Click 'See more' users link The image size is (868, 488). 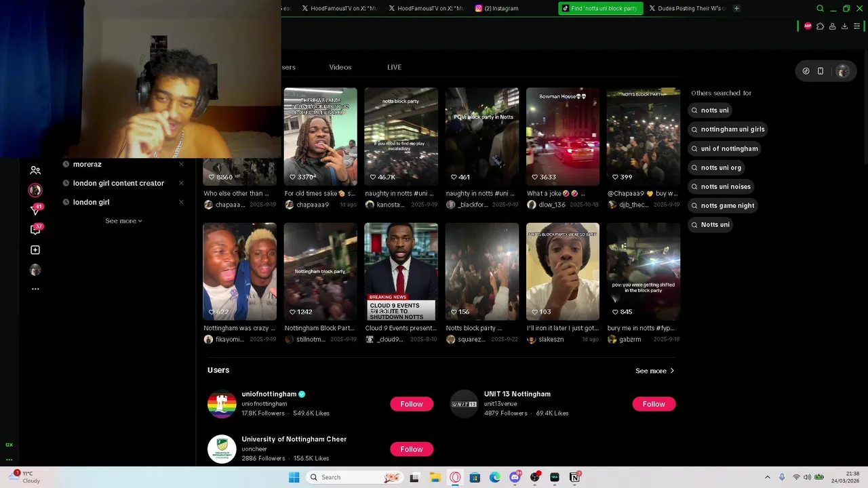[x=655, y=371]
